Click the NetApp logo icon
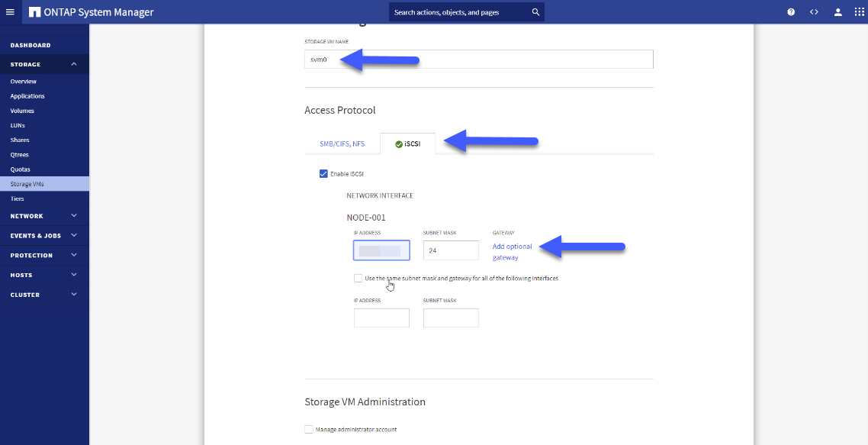Screen dimensions: 868x445 [34, 12]
